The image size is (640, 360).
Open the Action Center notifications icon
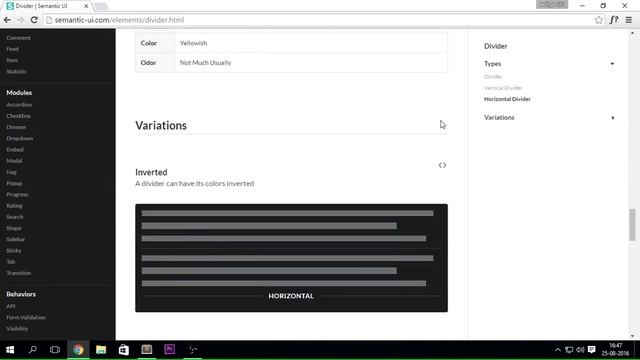click(x=591, y=350)
